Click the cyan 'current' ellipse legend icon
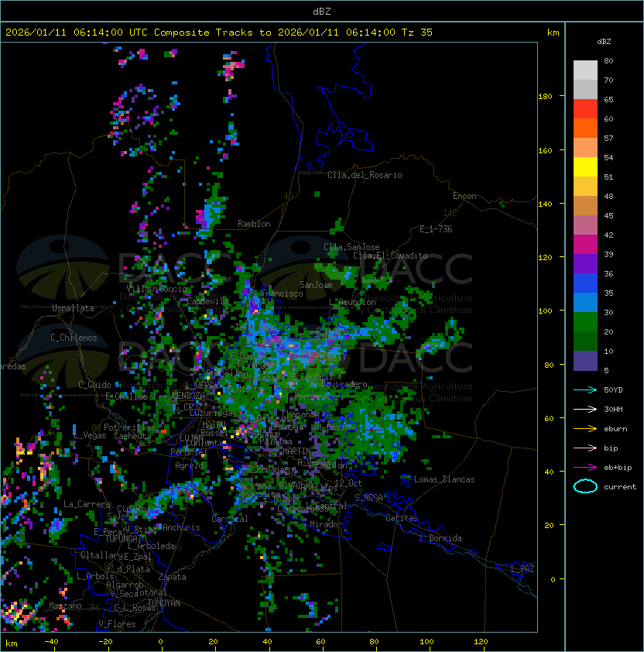Image resolution: width=644 pixels, height=652 pixels. pos(585,486)
